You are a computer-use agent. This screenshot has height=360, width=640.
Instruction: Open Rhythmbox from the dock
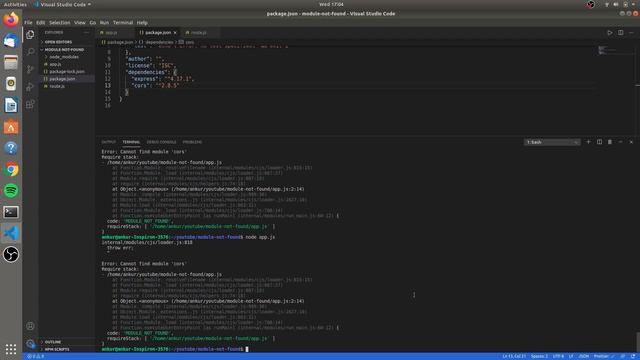(11, 84)
